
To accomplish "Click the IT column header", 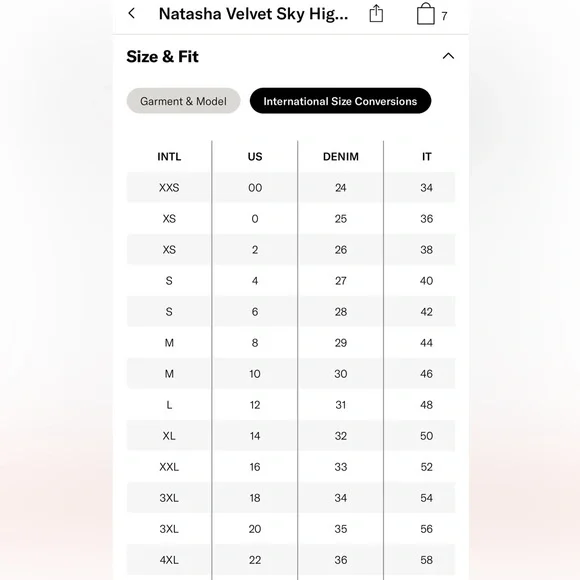I will click(x=426, y=156).
